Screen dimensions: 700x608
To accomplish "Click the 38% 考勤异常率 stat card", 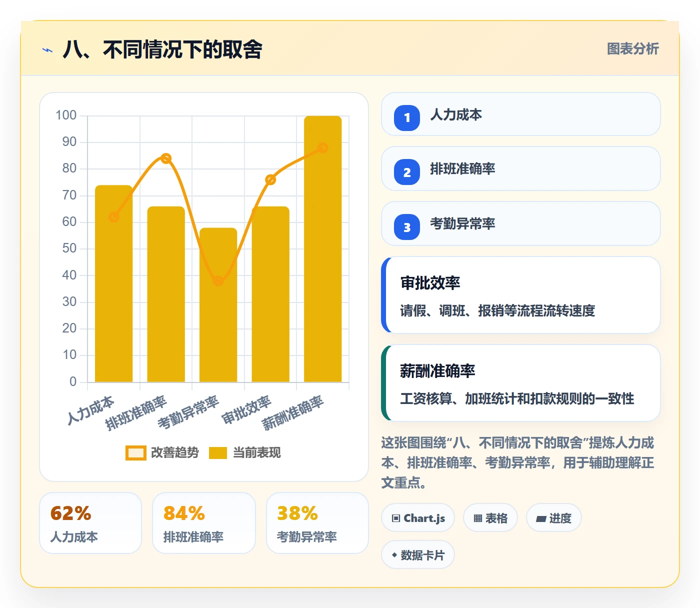I will click(x=317, y=523).
